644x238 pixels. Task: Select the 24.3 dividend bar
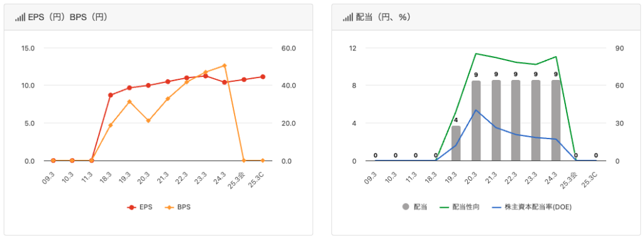click(556, 120)
